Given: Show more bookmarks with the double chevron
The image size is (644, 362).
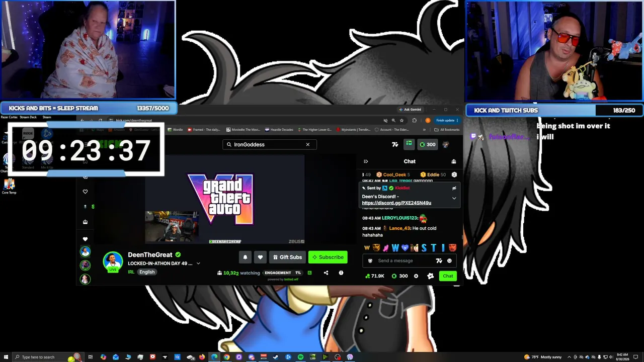Looking at the screenshot, I should tap(424, 130).
